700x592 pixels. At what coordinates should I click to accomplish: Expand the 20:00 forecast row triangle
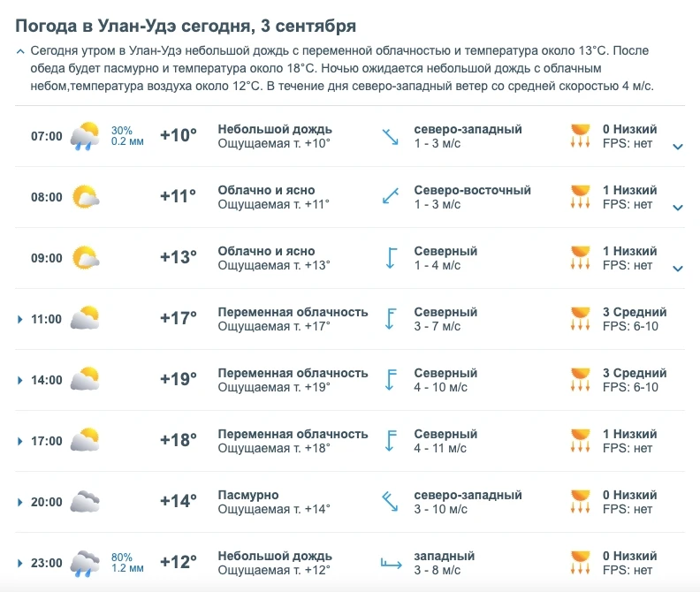19,502
